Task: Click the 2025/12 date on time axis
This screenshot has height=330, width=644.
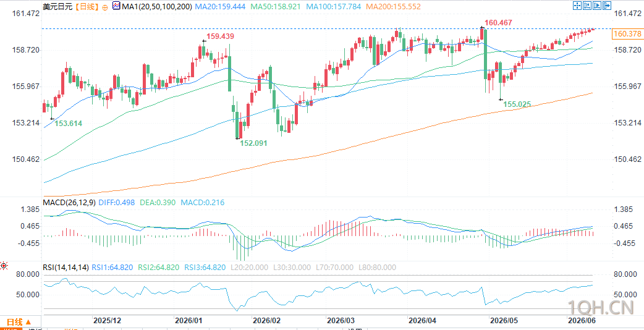Action: pos(107,319)
